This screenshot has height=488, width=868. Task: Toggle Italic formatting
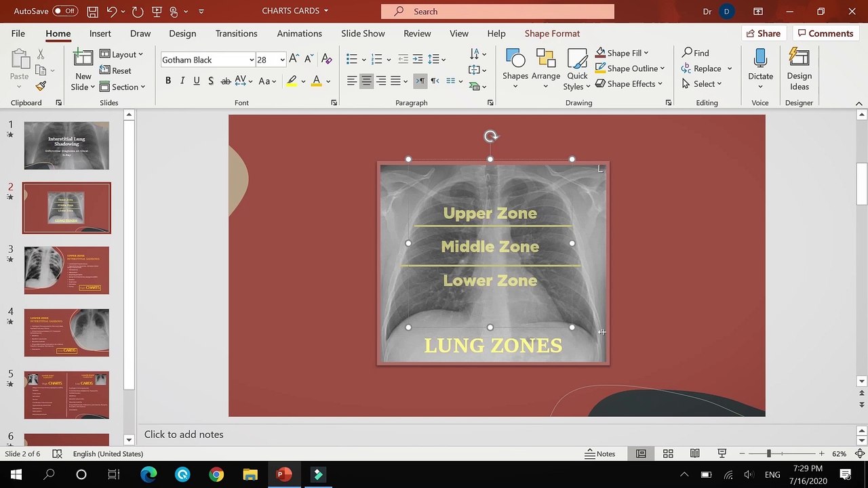pos(182,81)
